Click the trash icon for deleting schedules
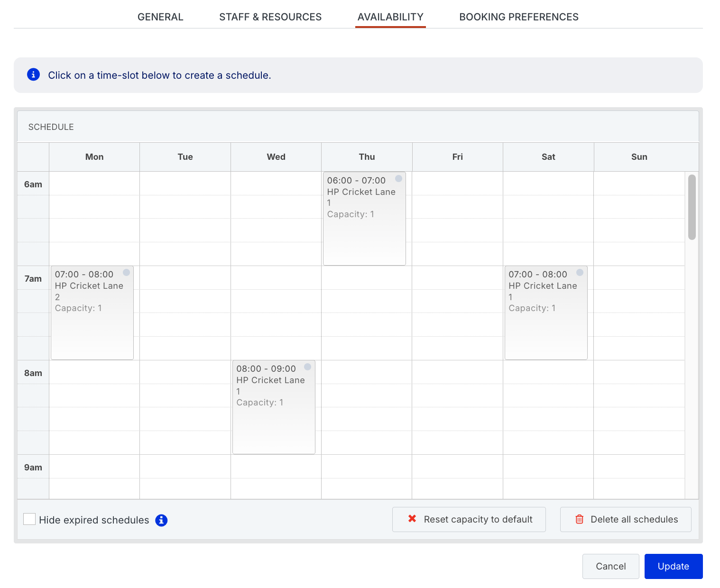The image size is (720, 588). [x=579, y=519]
